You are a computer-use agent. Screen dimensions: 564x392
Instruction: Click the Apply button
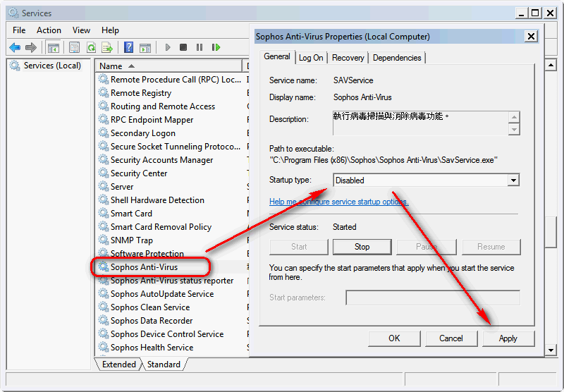tap(508, 338)
